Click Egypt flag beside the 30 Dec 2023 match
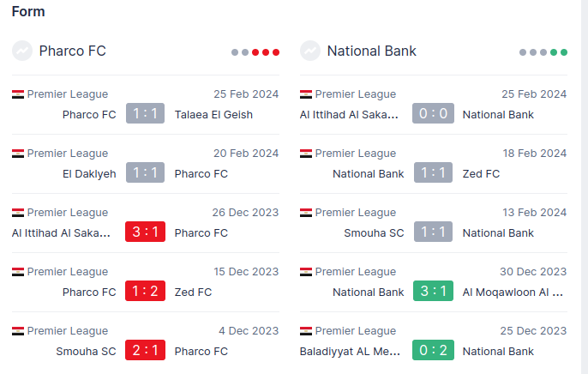 [306, 272]
